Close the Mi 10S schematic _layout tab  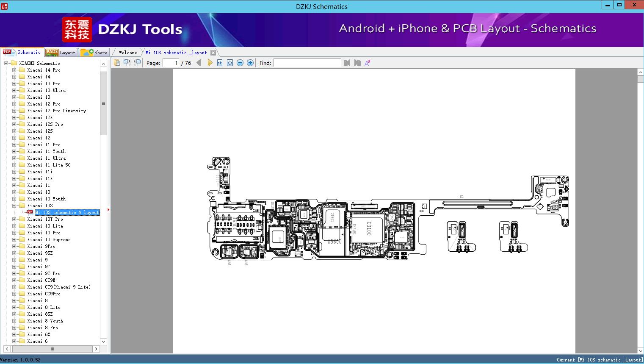[213, 53]
